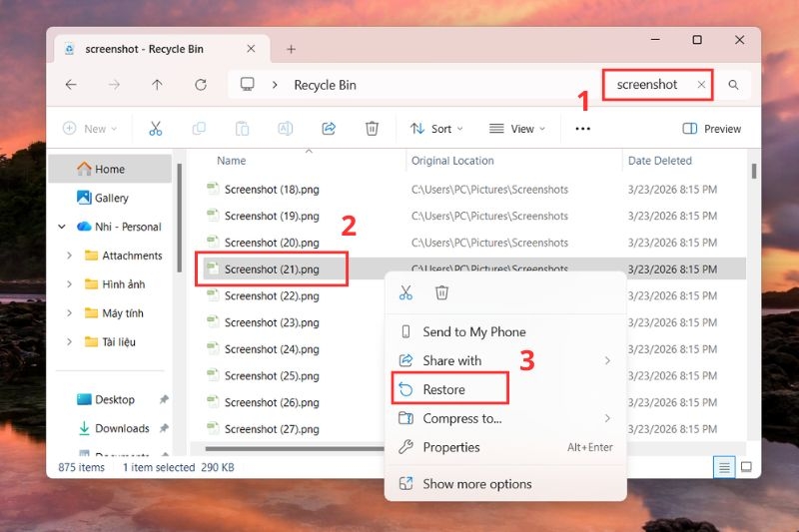Open the See more three-dots menu
Viewport: 799px width, 532px height.
(x=582, y=129)
